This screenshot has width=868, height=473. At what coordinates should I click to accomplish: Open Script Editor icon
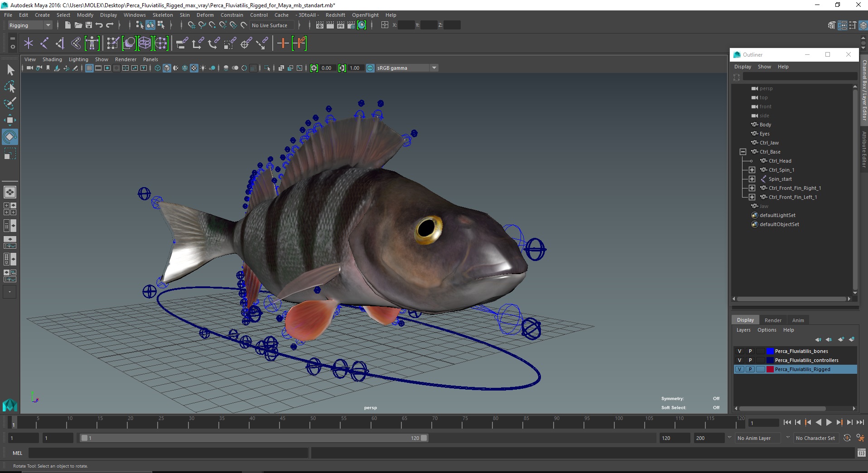click(861, 453)
